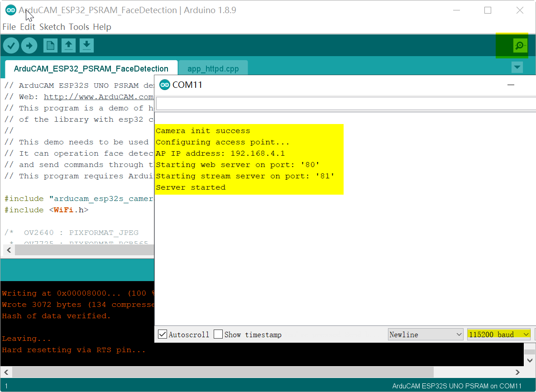Open the 115200 baud rate dropdown
The image size is (536, 392).
click(x=499, y=335)
